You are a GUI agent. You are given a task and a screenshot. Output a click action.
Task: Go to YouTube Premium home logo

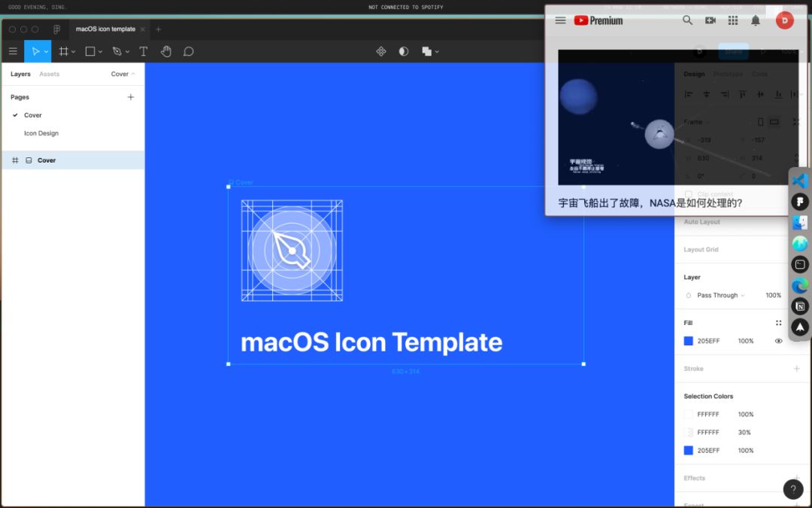[x=598, y=20]
